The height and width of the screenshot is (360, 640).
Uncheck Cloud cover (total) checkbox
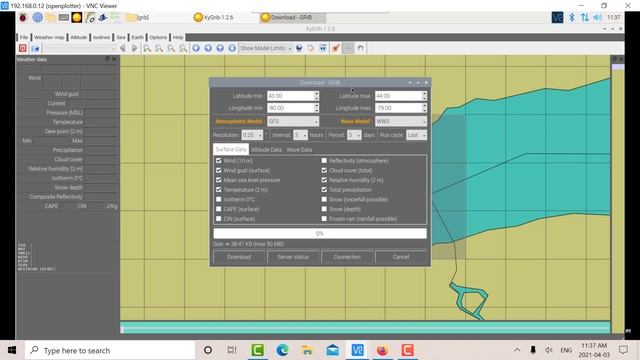click(324, 170)
